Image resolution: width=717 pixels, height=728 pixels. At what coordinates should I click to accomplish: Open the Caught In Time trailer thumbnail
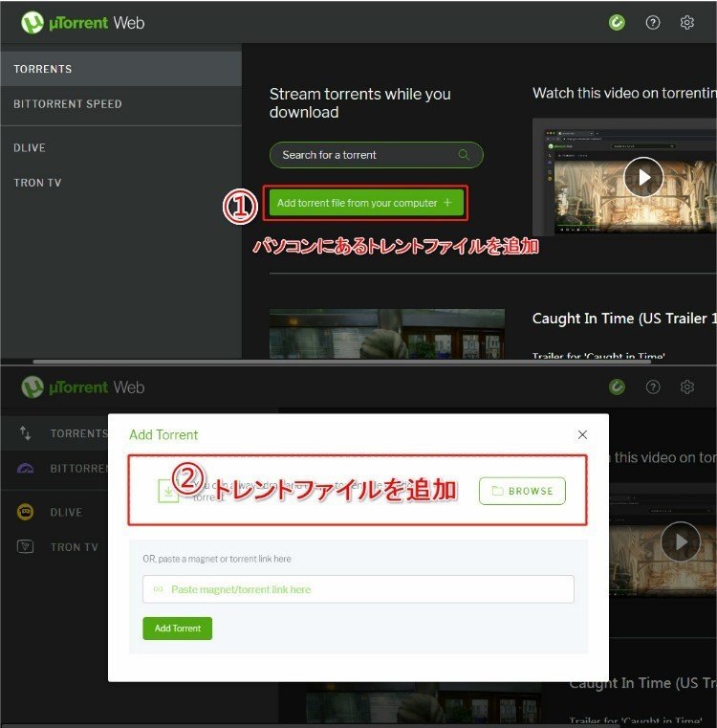pyautogui.click(x=386, y=333)
